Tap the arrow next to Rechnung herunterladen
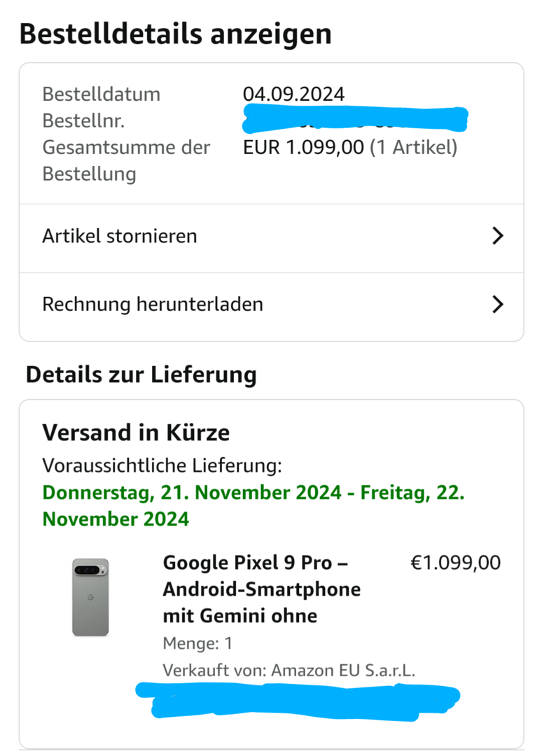 [498, 304]
